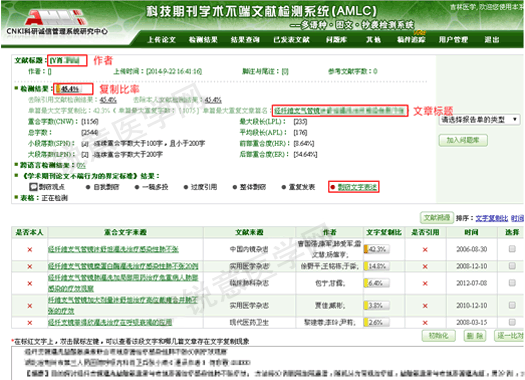Viewport: 525px width, 380px height.
Task: Click 退出 to log out
Action: (492, 40)
